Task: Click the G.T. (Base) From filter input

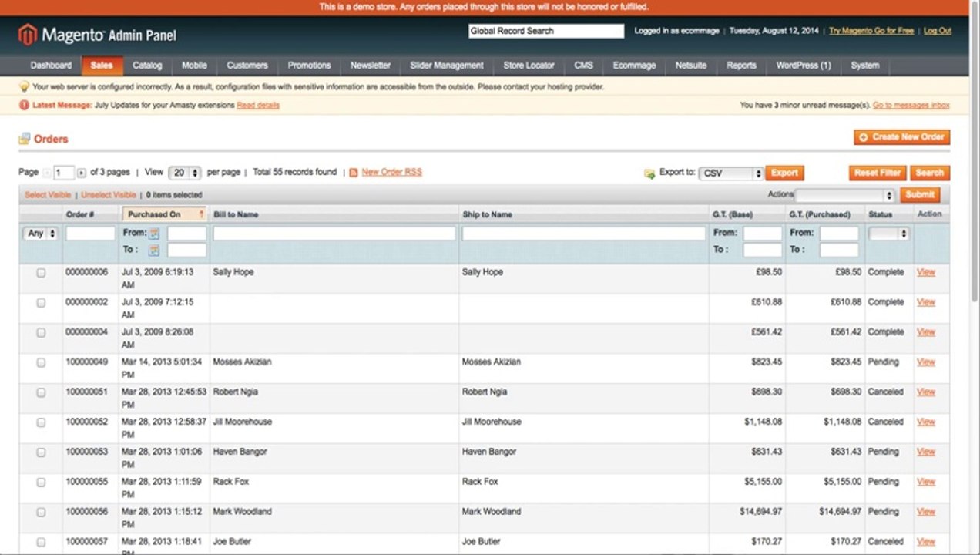Action: point(763,233)
